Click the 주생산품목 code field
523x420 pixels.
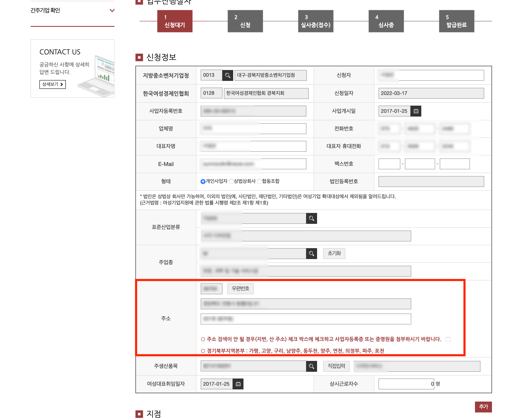253,366
